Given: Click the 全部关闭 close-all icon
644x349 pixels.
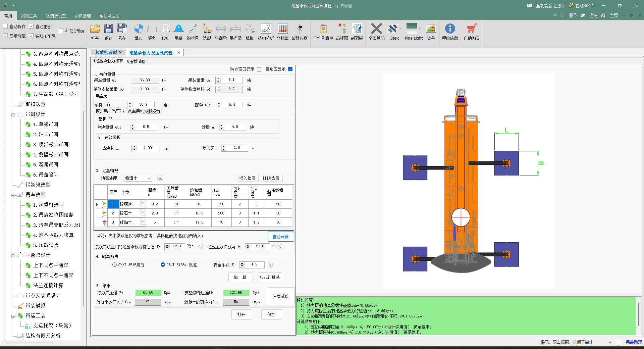Looking at the screenshot, I should [376, 32].
